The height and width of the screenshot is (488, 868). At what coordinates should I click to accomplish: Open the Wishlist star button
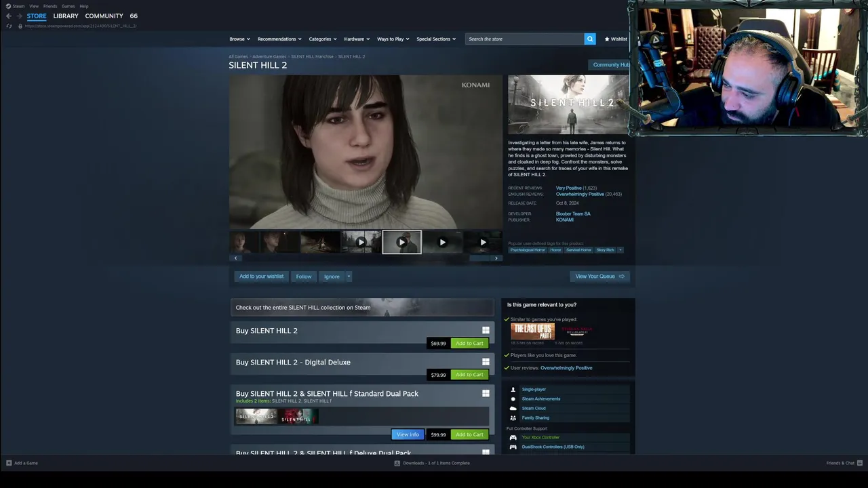click(x=616, y=39)
